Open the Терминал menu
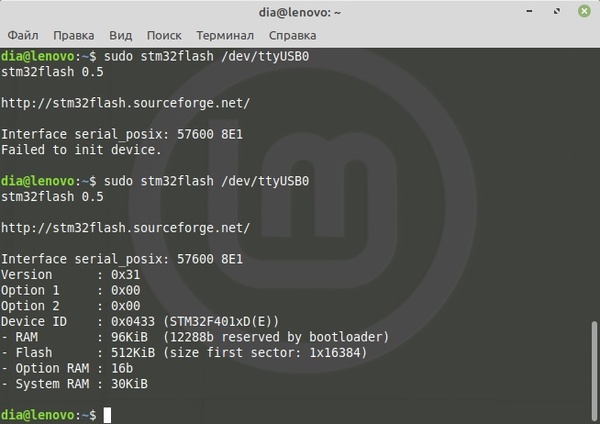Screen dimensions: 600x424 tap(224, 34)
